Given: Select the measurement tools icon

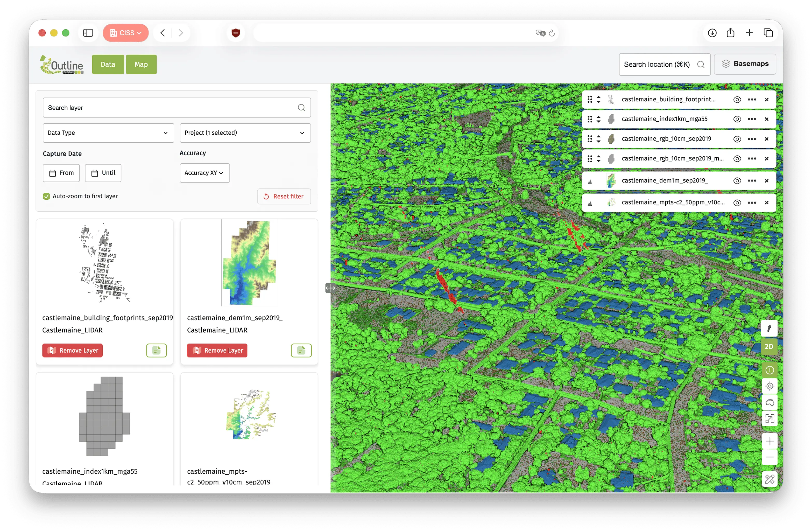Looking at the screenshot, I should click(770, 479).
